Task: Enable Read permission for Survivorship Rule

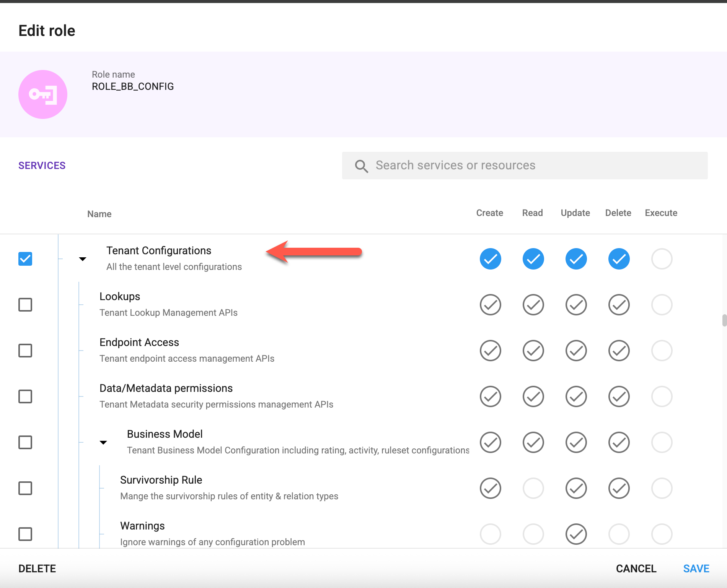Action: pyautogui.click(x=533, y=488)
